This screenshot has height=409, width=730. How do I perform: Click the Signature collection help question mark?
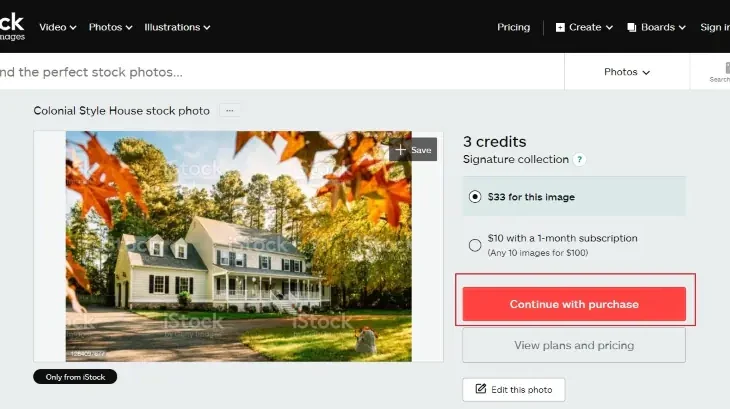579,160
